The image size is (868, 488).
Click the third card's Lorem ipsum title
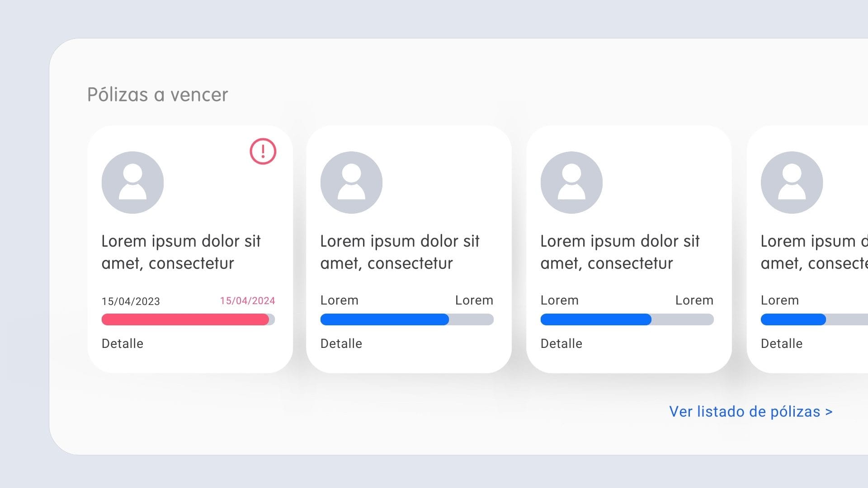pos(620,252)
